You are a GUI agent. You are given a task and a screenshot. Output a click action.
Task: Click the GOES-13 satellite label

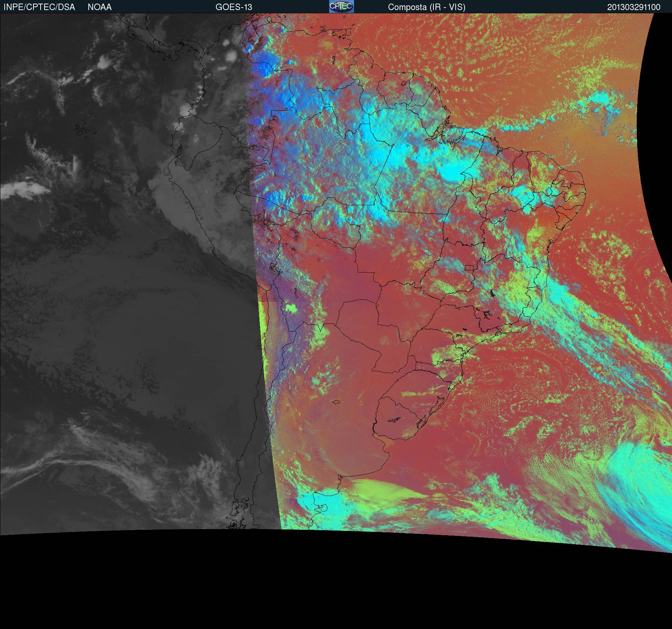click(x=234, y=7)
